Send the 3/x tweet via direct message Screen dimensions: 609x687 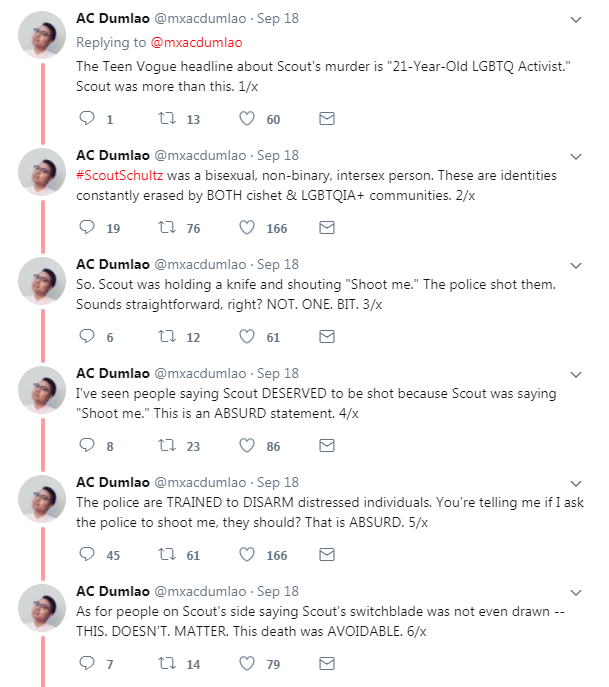tap(327, 336)
